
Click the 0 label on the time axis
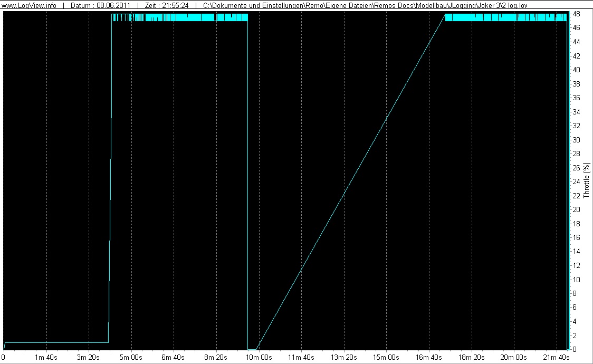pyautogui.click(x=3, y=357)
